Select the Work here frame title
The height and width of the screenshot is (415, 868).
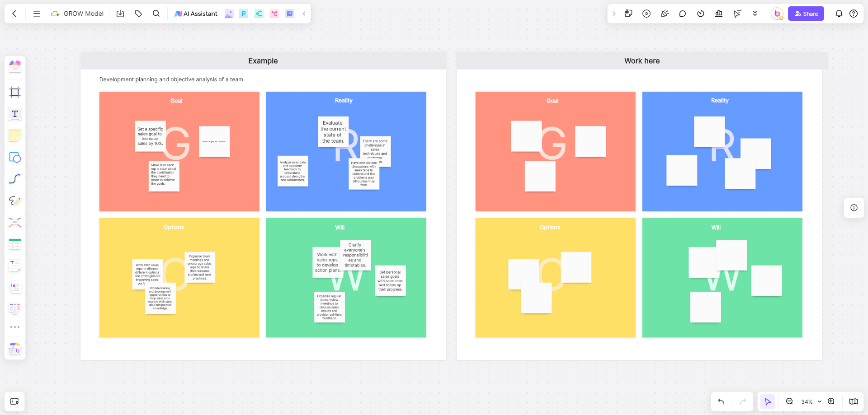tap(642, 61)
